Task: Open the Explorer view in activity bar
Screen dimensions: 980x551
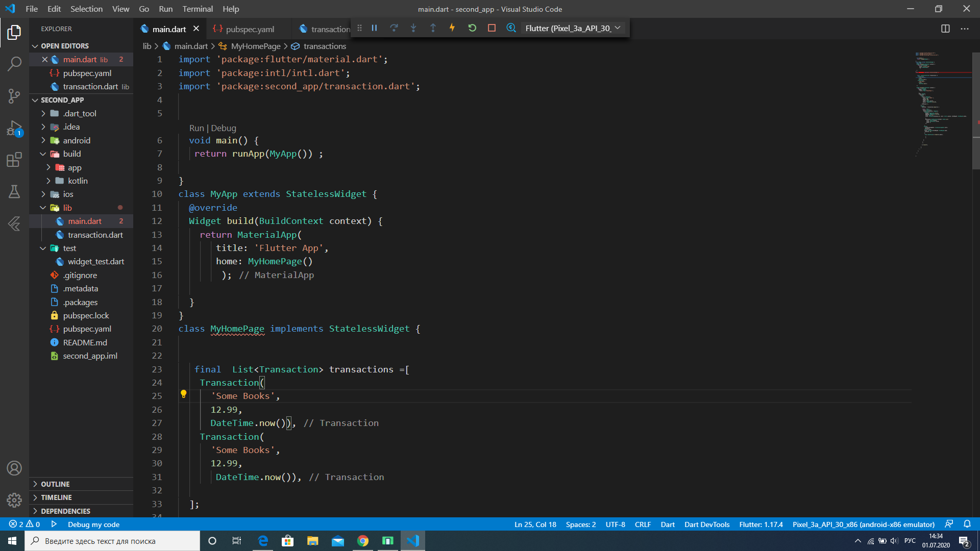Action: click(x=14, y=33)
